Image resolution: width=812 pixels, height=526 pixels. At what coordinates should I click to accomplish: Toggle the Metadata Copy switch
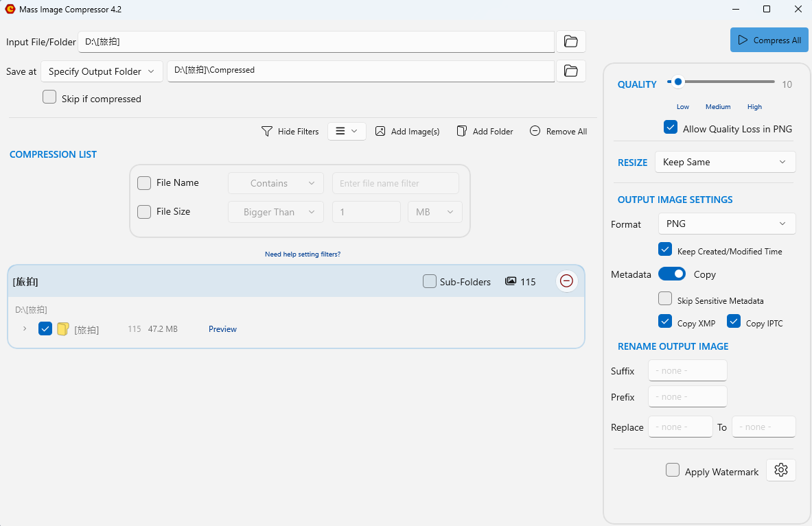click(671, 274)
